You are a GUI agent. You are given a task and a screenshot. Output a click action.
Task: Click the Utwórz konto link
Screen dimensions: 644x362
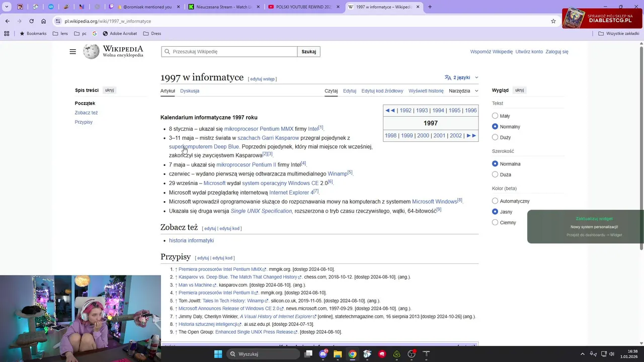pos(529,52)
